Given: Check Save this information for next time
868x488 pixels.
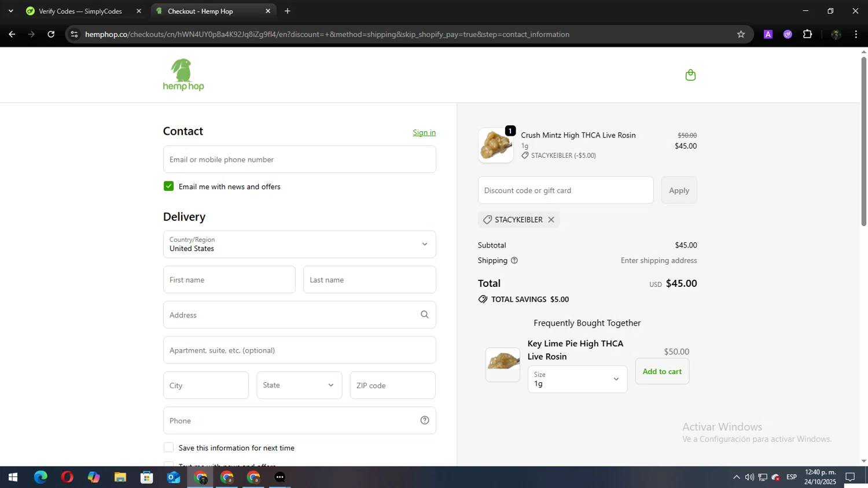Looking at the screenshot, I should coord(168,448).
